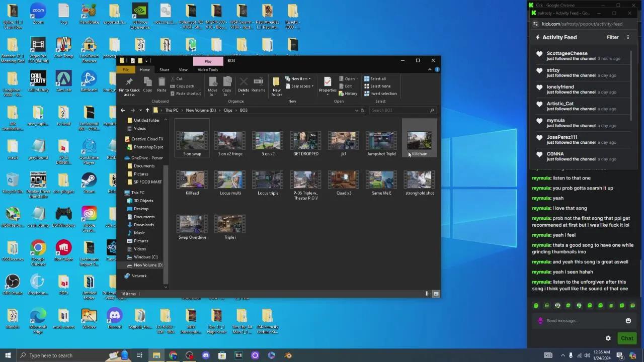
Task: Switch to the View ribbon tab
Action: click(x=183, y=70)
